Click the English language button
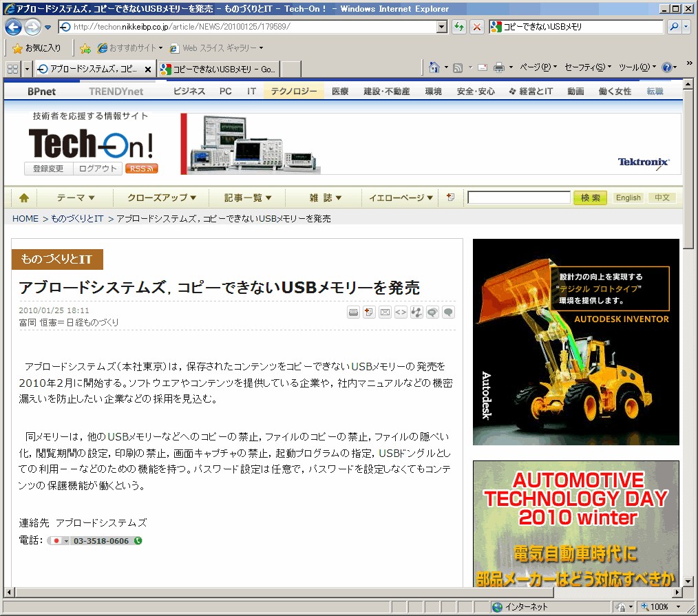The image size is (698, 616). [x=628, y=198]
